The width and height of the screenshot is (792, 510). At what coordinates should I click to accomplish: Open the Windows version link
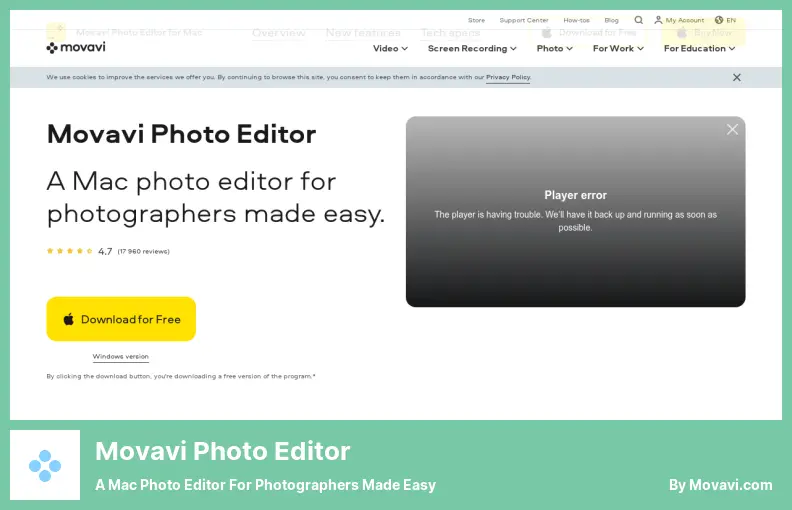point(120,356)
